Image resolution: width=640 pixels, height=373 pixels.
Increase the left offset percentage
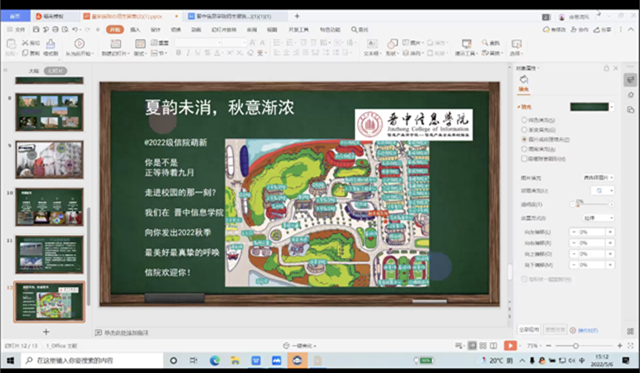click(x=611, y=232)
